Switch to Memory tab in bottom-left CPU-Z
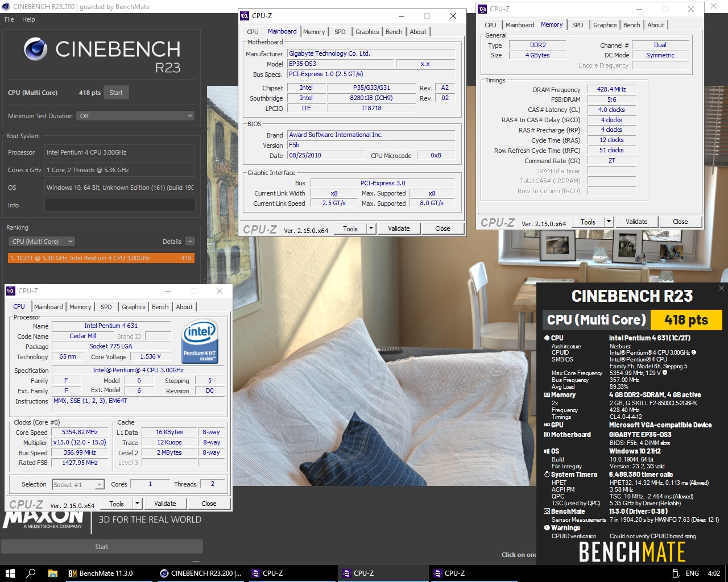The image size is (728, 582). (80, 307)
